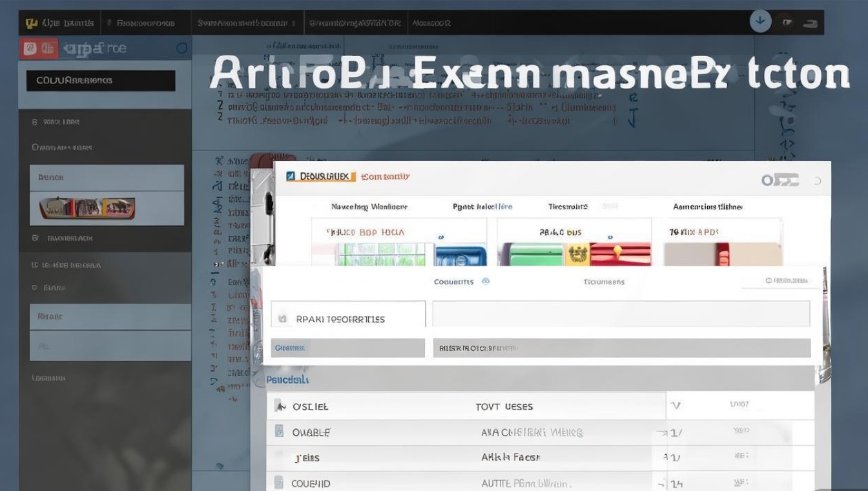Expand the arrow in the AUTITE row
Viewport: 868px width, 491px height.
pos(663,483)
